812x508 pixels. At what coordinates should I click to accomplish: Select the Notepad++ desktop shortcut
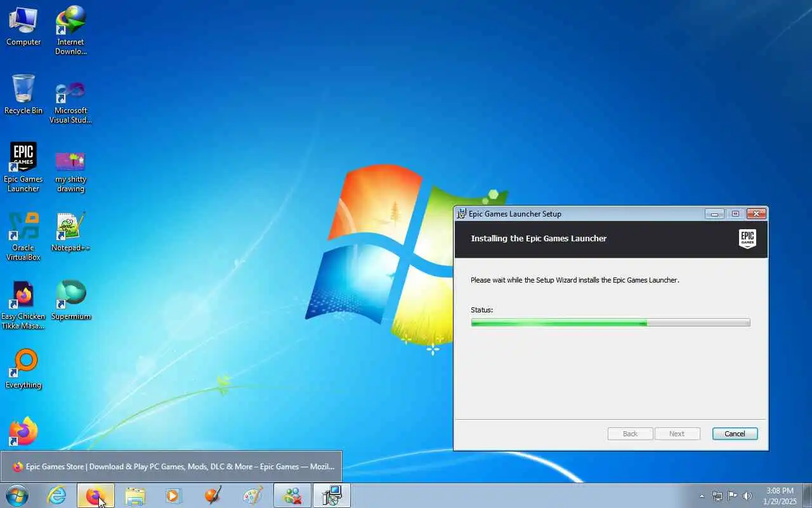[x=70, y=232]
